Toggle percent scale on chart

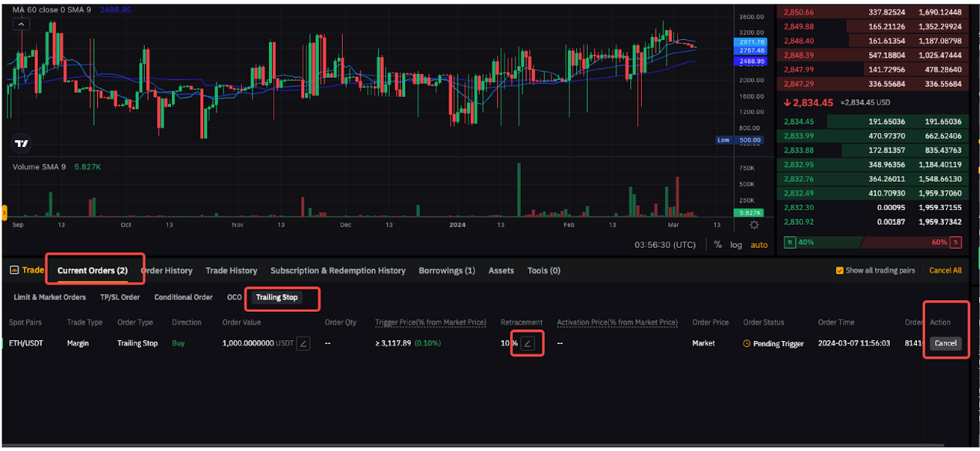coord(718,245)
